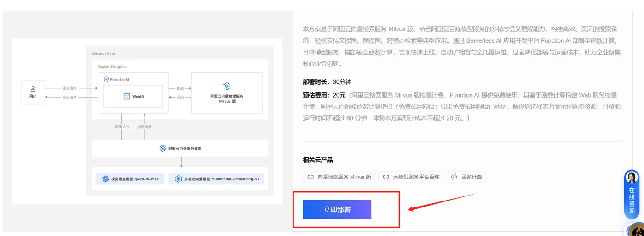The height and width of the screenshot is (236, 644).
Task: Click the Function AI logo icon
Action: pos(106,79)
